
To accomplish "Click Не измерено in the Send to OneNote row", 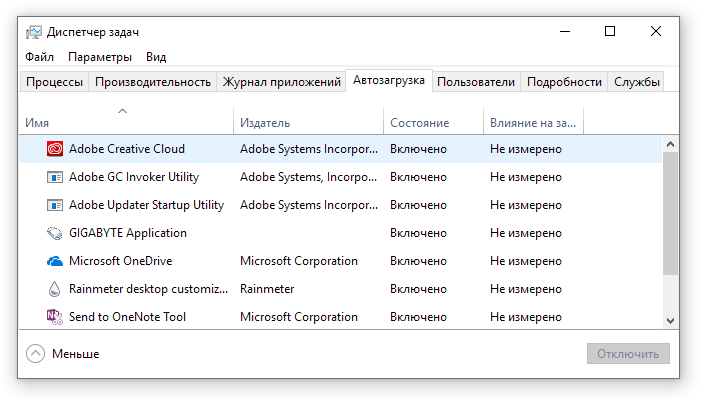I will click(x=525, y=317).
